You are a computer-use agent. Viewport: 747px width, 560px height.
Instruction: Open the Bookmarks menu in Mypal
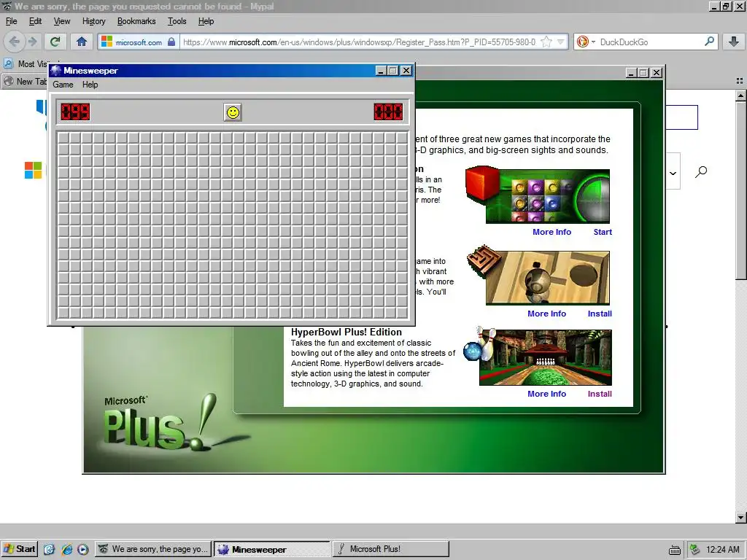[x=136, y=21]
